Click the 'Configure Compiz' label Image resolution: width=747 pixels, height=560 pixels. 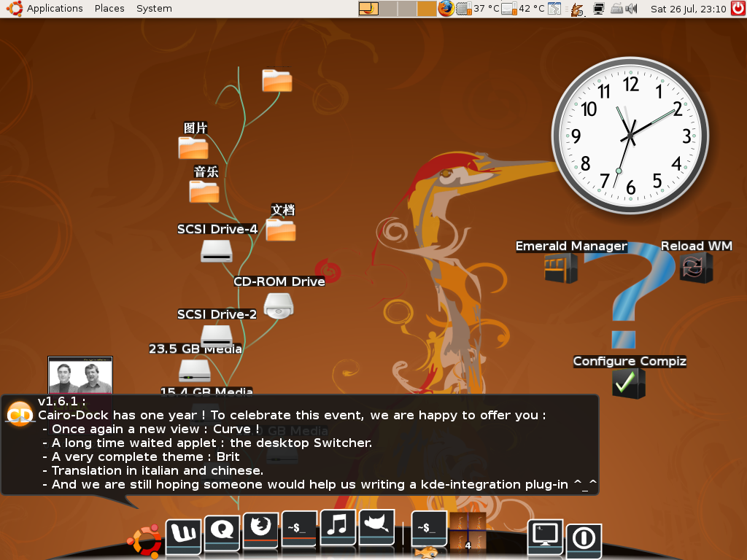[x=630, y=361]
